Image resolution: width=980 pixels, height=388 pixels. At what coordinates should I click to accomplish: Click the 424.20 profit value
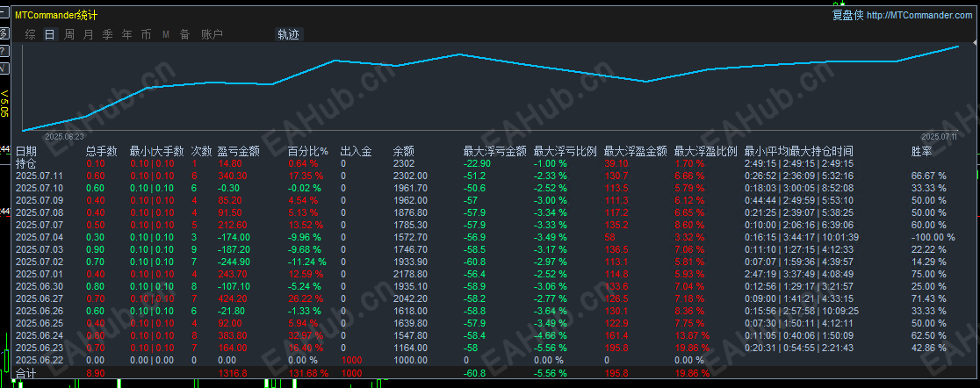[231, 298]
